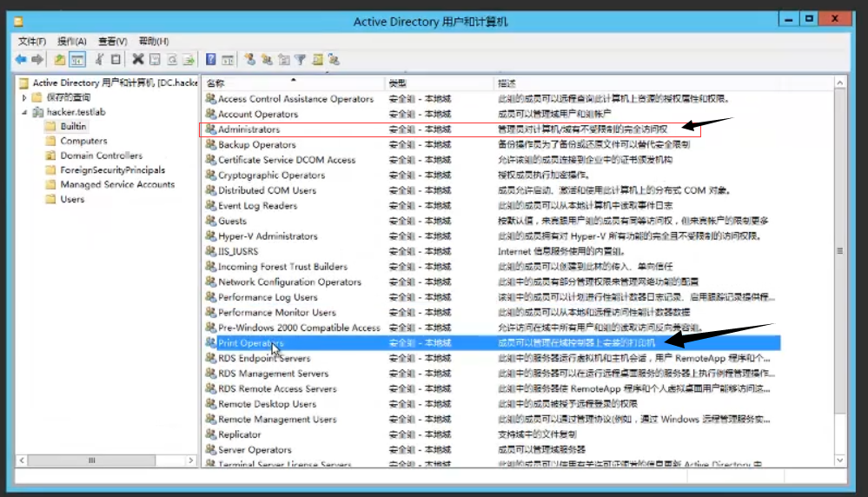The image size is (868, 497).
Task: Delete selection with the X toolbar icon
Action: 138,59
